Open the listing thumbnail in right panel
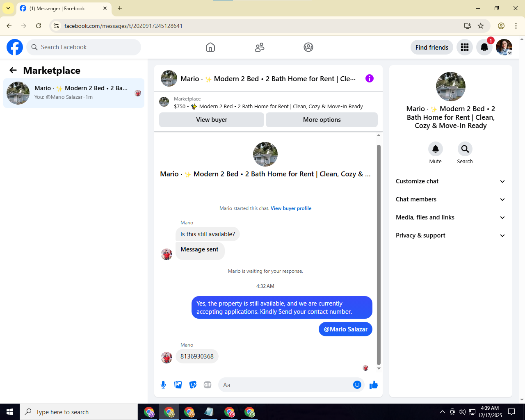 [451, 87]
